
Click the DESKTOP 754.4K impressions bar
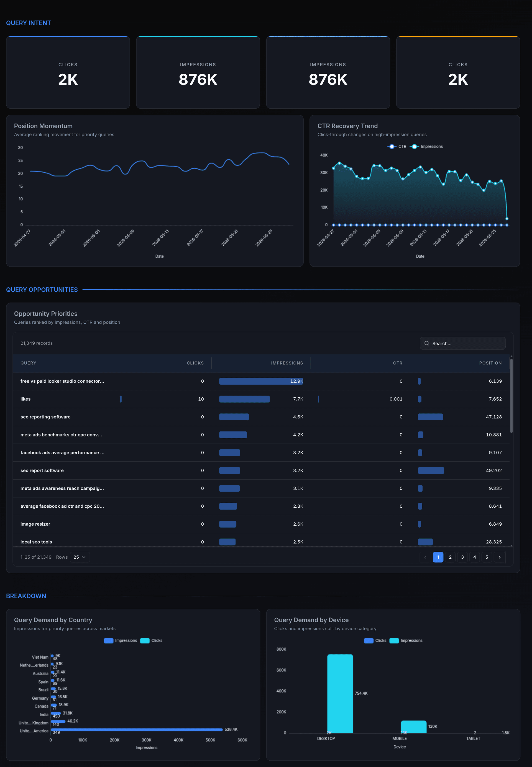point(340,694)
